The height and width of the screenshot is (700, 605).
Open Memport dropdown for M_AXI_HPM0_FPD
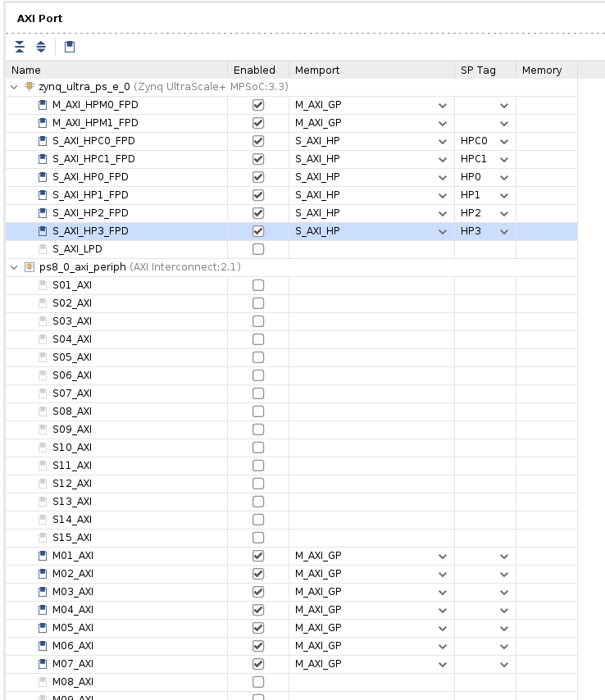coord(443,106)
